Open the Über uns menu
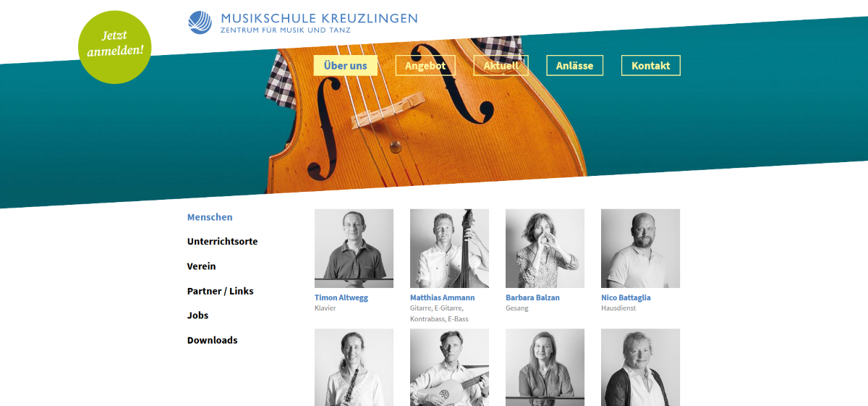This screenshot has width=868, height=406. pos(346,65)
